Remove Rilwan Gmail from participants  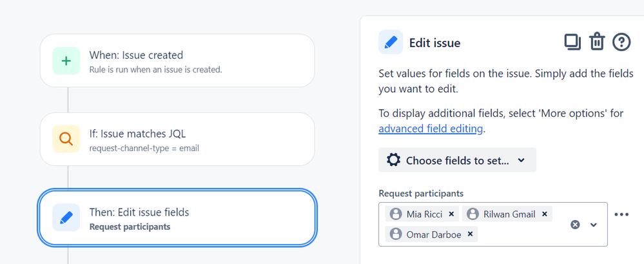click(x=545, y=214)
